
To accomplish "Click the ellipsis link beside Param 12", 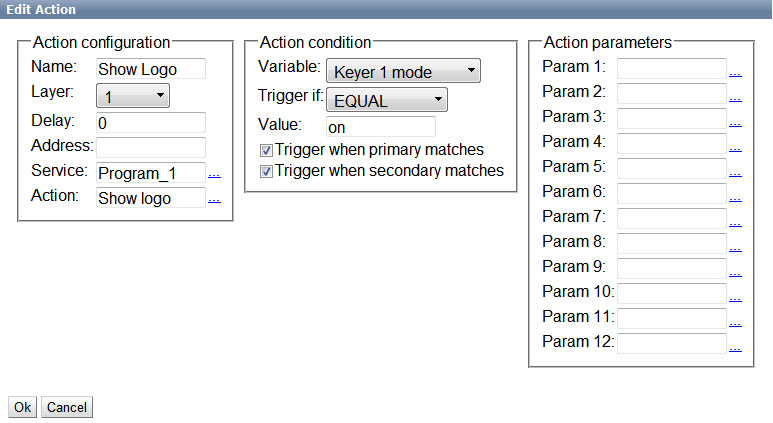I will (735, 348).
